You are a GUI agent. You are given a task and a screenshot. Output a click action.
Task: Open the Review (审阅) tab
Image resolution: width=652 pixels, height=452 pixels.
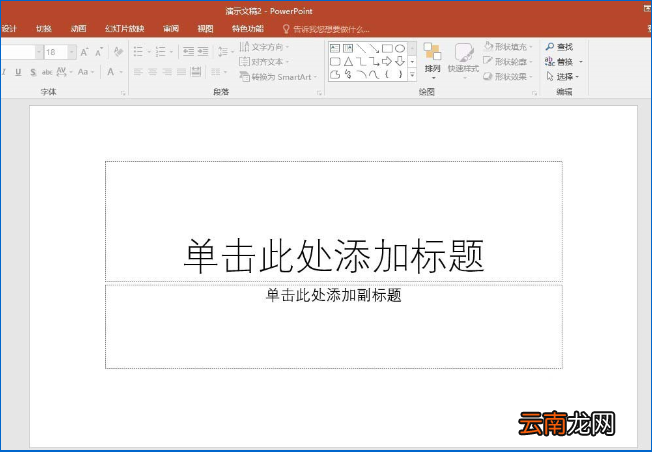[x=171, y=29]
